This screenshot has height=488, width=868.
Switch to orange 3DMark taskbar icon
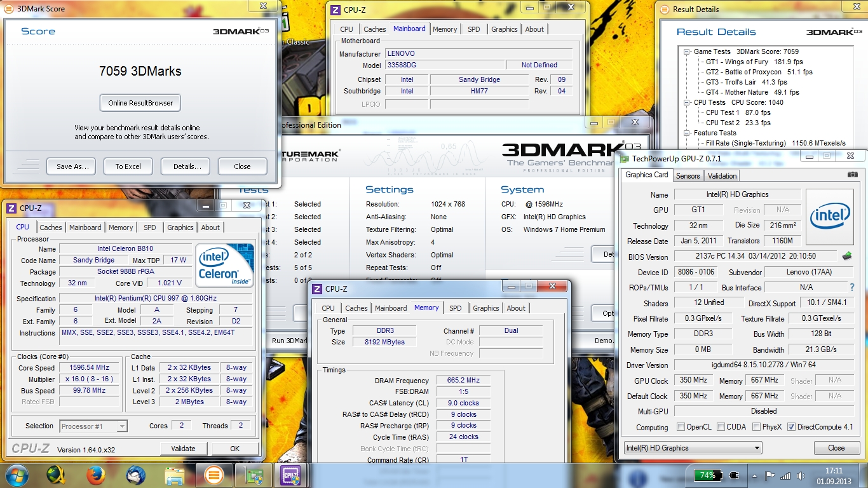tap(214, 475)
